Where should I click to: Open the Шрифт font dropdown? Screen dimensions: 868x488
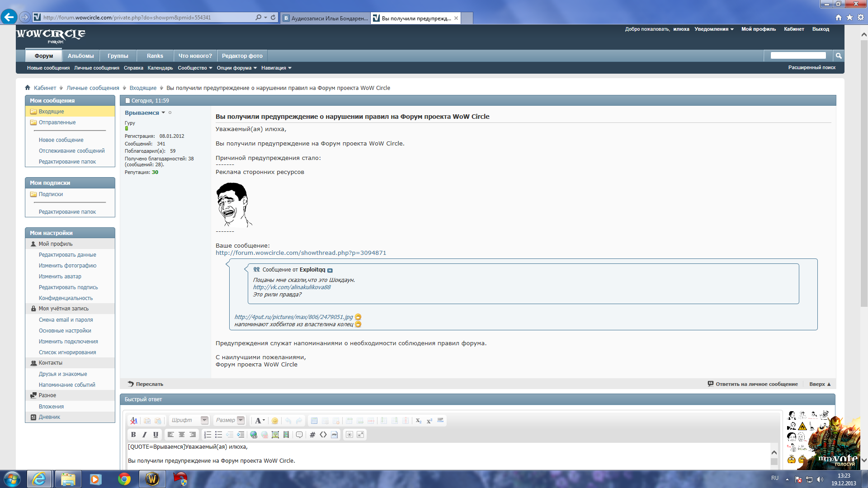pyautogui.click(x=204, y=420)
